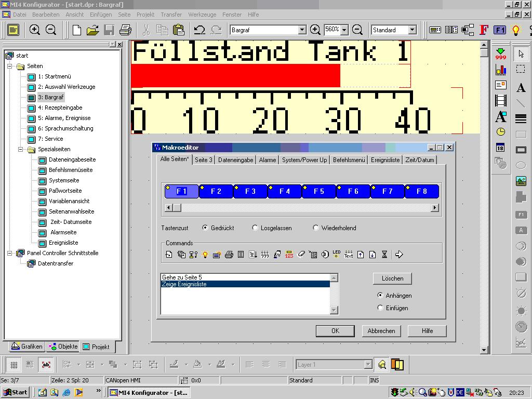Select the calendar date object tool
This screenshot has height=399, width=532.
coord(500,148)
